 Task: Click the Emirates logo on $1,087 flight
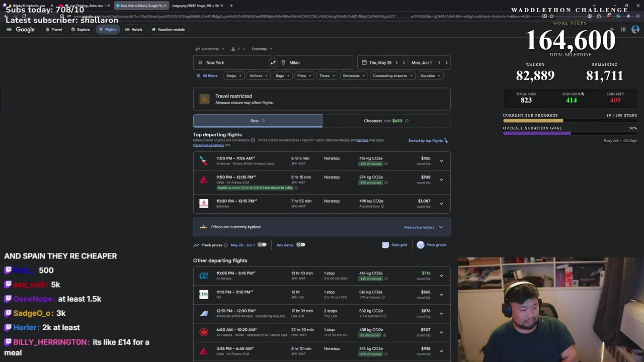click(x=203, y=203)
